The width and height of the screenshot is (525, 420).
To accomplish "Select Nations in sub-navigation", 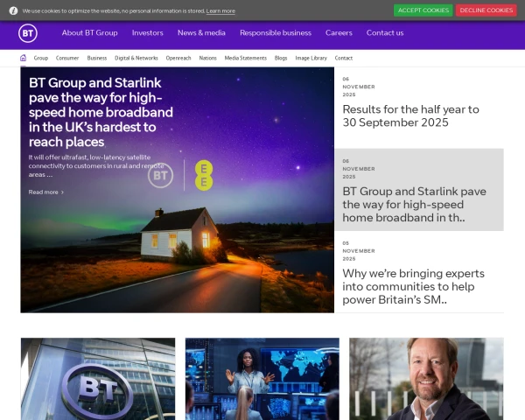I will click(x=208, y=58).
